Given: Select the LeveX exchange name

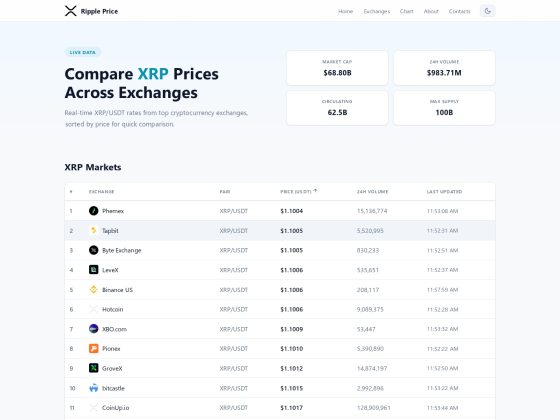Looking at the screenshot, I should point(110,270).
